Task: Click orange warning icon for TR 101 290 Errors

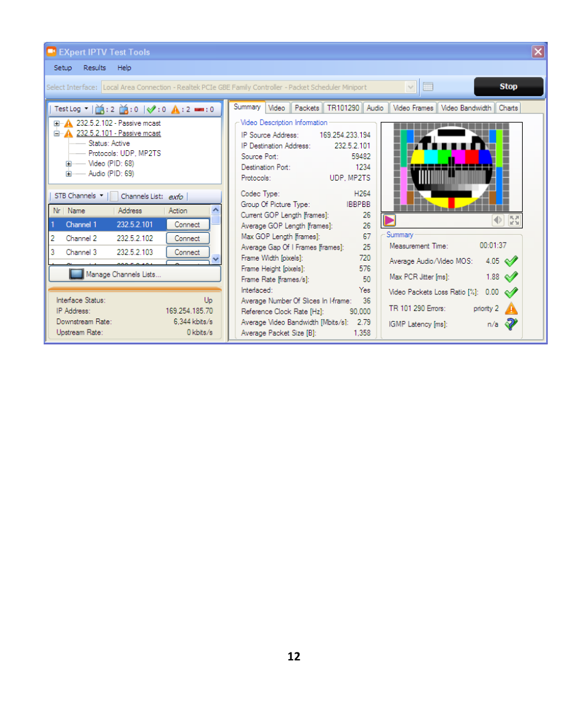Action: point(511,309)
